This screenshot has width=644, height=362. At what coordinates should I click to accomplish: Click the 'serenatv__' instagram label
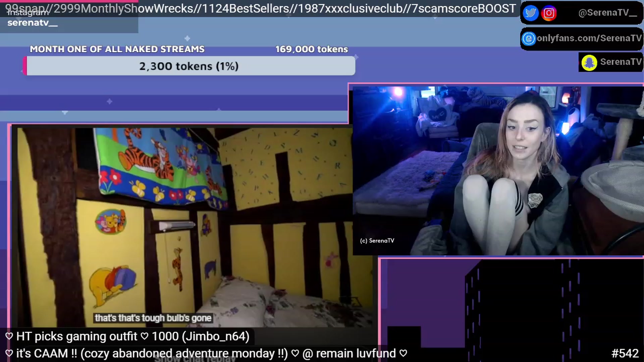tap(33, 23)
